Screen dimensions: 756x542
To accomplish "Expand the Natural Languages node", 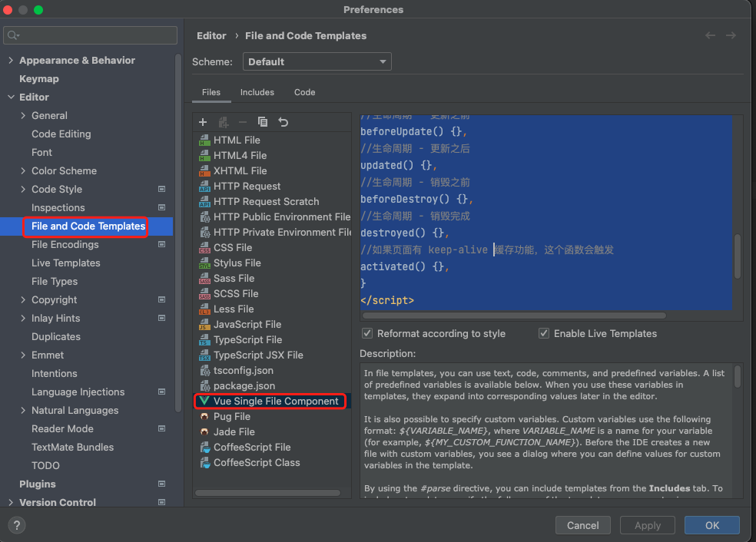I will click(x=23, y=411).
